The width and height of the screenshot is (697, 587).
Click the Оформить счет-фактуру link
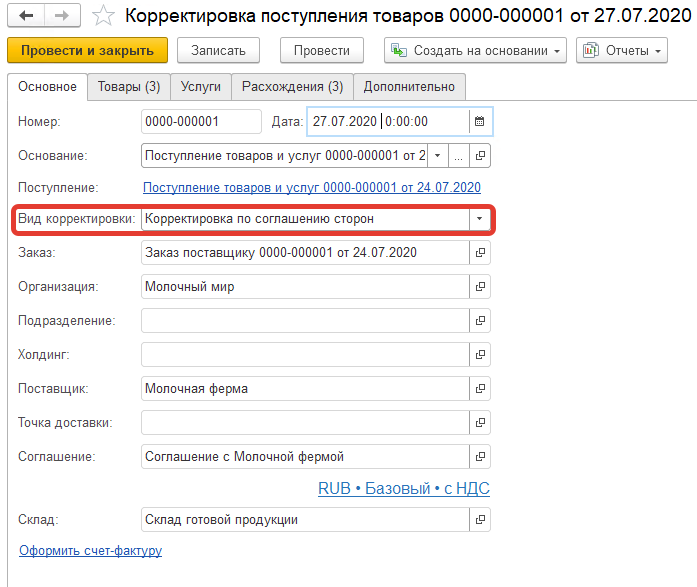tap(90, 551)
